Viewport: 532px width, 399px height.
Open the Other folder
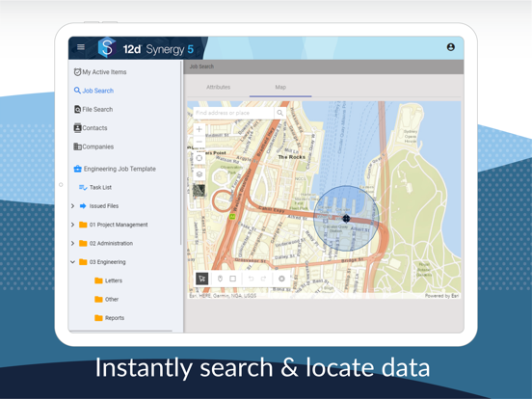pyautogui.click(x=107, y=299)
